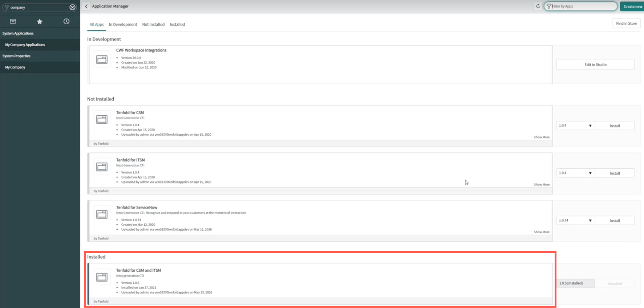Image resolution: width=644 pixels, height=308 pixels.
Task: Open the All Applications archive icon
Action: click(x=13, y=21)
